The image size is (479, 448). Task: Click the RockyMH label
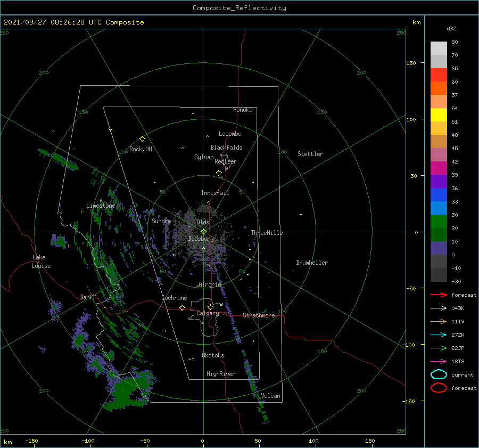tap(141, 149)
